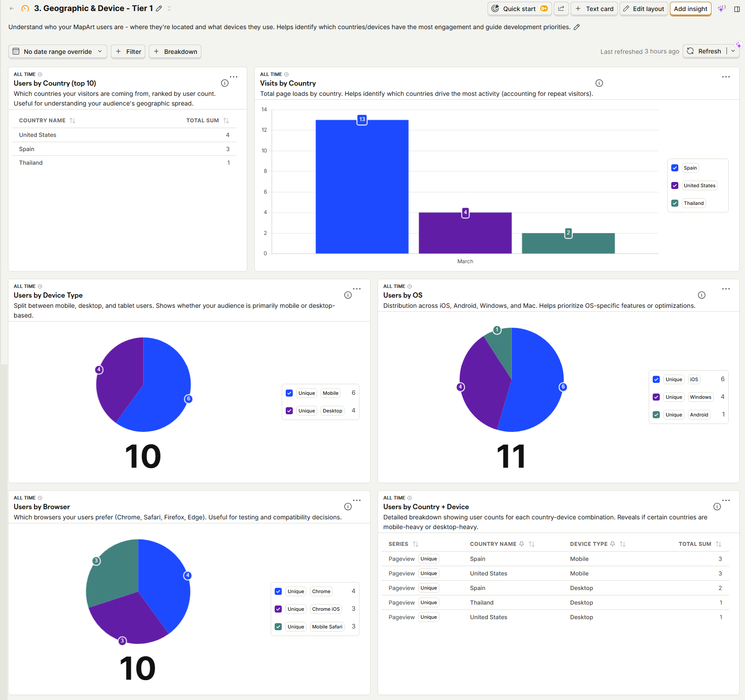
Task: Click the Add insight button
Action: click(690, 8)
